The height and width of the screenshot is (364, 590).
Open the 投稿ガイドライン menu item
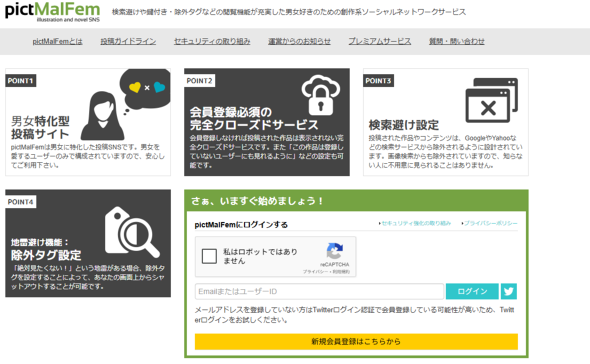[128, 41]
